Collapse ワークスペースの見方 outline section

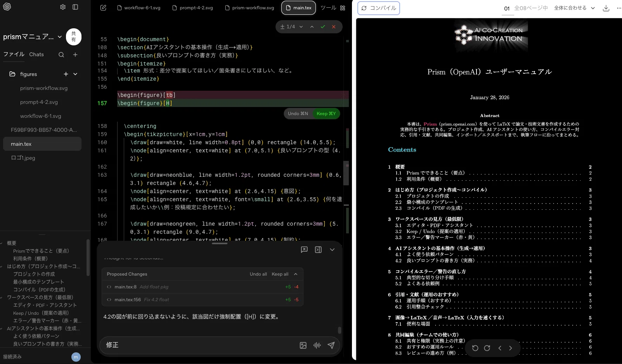tap(2, 297)
